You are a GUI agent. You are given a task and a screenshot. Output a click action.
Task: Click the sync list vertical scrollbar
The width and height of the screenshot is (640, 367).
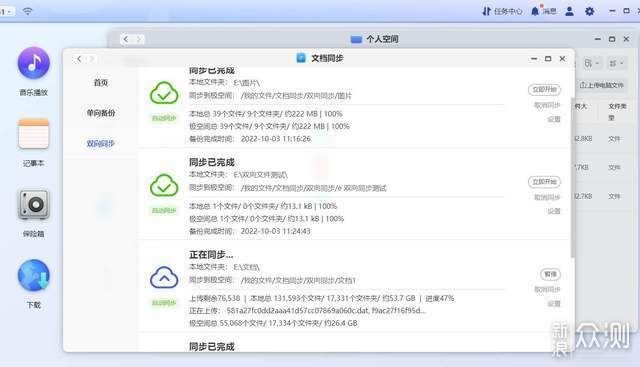pyautogui.click(x=572, y=178)
